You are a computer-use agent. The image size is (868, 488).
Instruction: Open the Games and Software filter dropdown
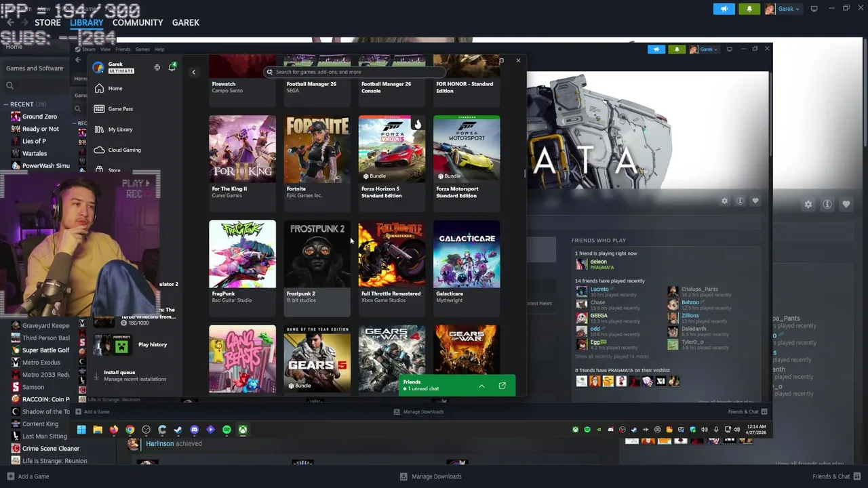35,68
